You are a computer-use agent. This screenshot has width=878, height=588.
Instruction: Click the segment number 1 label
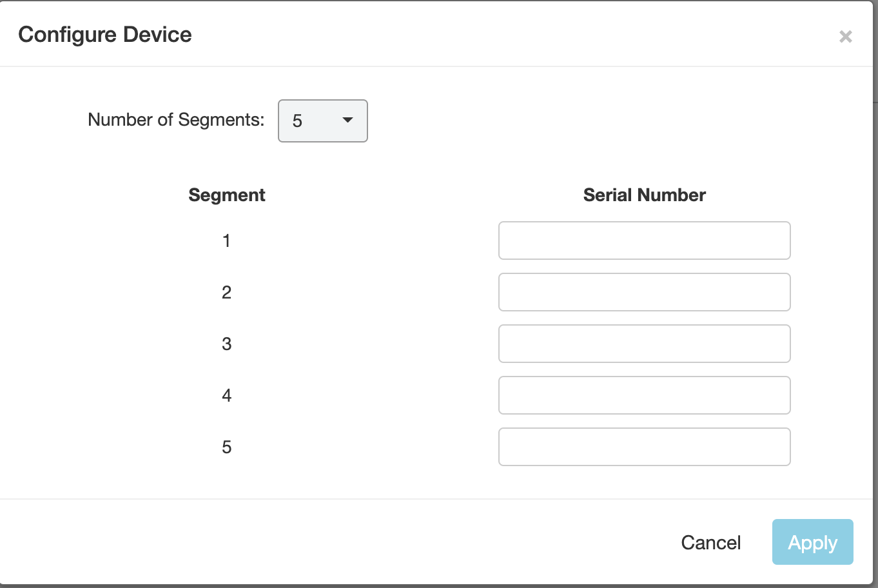pos(226,240)
